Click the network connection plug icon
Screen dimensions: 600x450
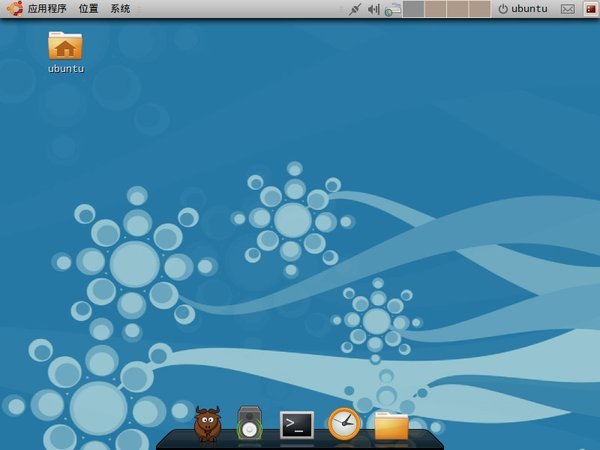[355, 9]
